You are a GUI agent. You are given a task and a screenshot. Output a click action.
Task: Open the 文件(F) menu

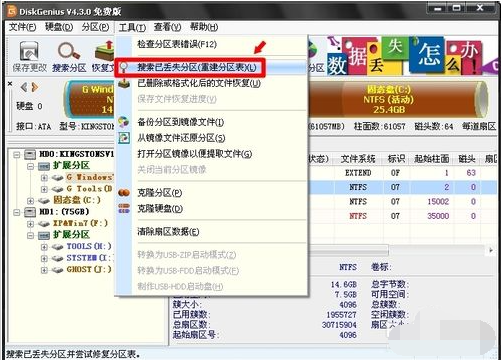point(22,27)
